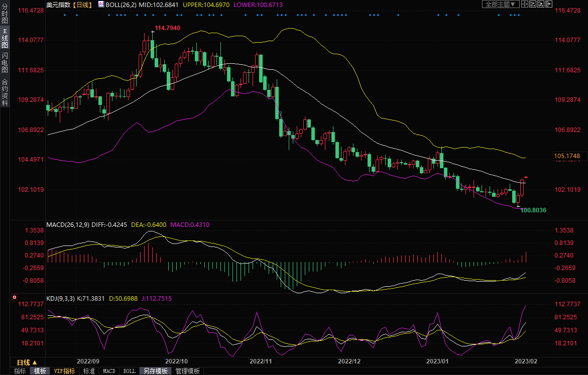Expand the 日线 period selector
Image resolution: width=588 pixels, height=375 pixels.
click(x=27, y=362)
